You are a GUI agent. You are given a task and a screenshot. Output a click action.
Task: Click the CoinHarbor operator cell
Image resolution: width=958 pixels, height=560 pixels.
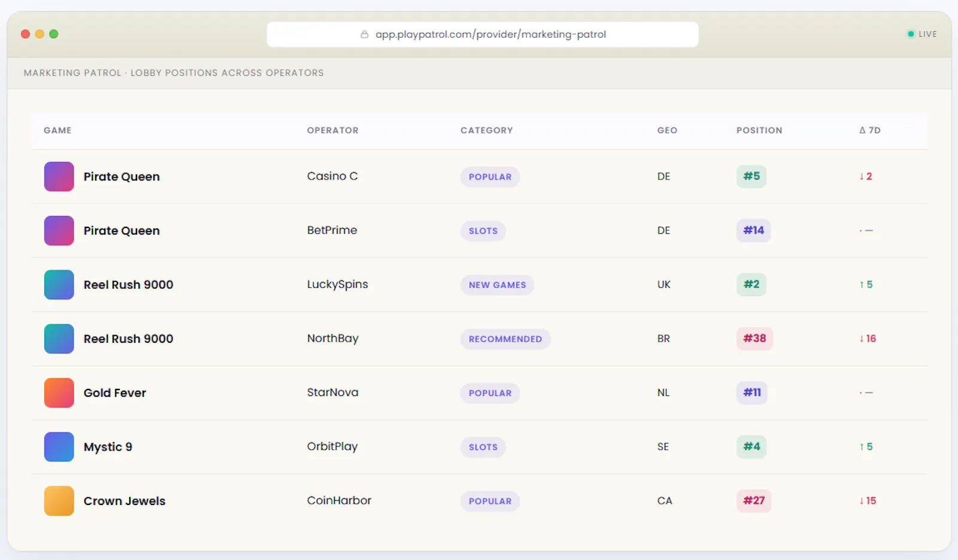(339, 501)
